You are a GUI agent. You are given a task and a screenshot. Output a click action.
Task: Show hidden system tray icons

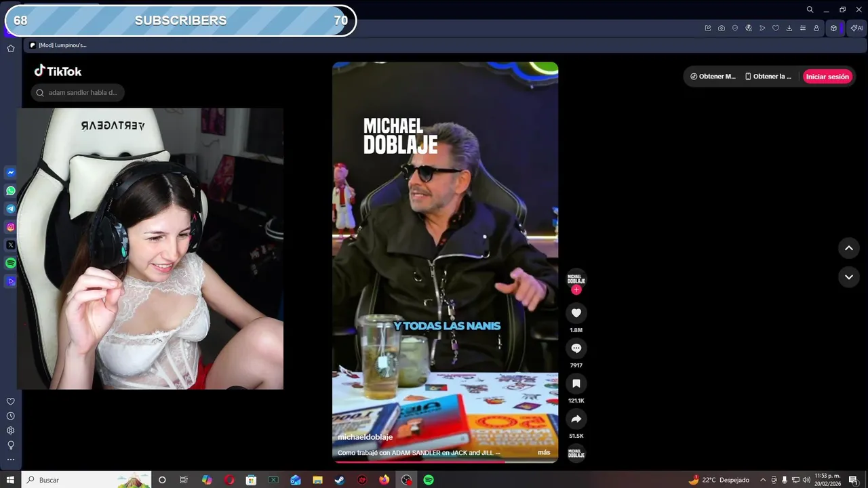click(763, 480)
